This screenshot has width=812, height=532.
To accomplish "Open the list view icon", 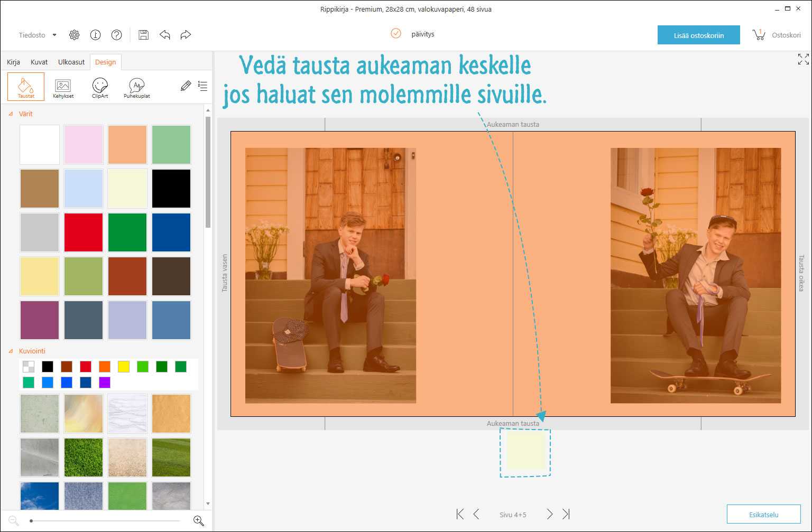I will click(202, 86).
